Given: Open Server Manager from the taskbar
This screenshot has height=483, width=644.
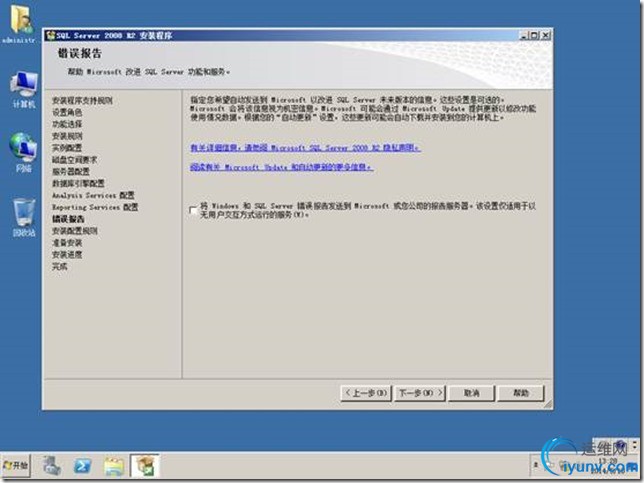Looking at the screenshot, I should [x=52, y=466].
